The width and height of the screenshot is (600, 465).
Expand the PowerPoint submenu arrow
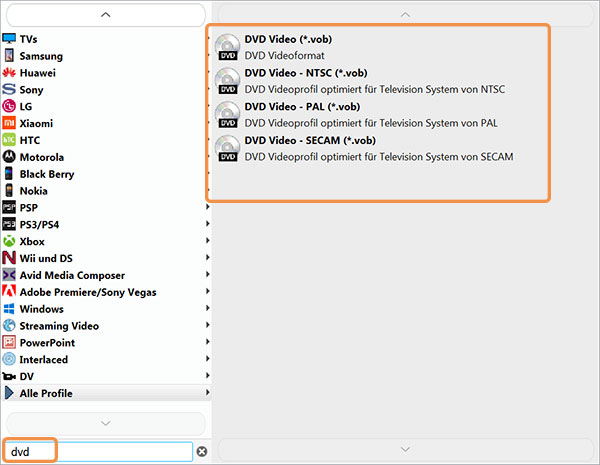(x=208, y=341)
